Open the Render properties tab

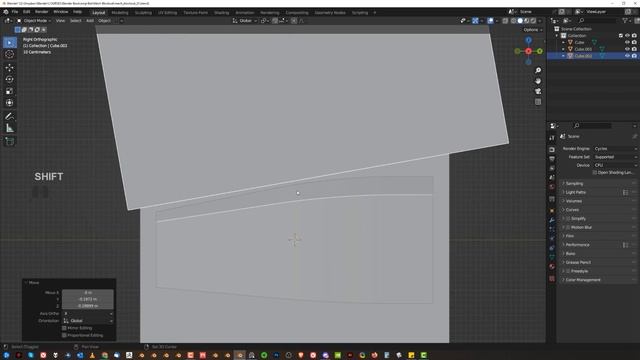click(x=552, y=149)
